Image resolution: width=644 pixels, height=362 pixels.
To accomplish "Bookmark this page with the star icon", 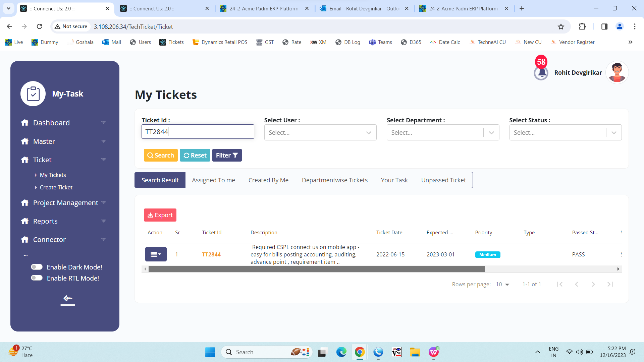I will (561, 26).
